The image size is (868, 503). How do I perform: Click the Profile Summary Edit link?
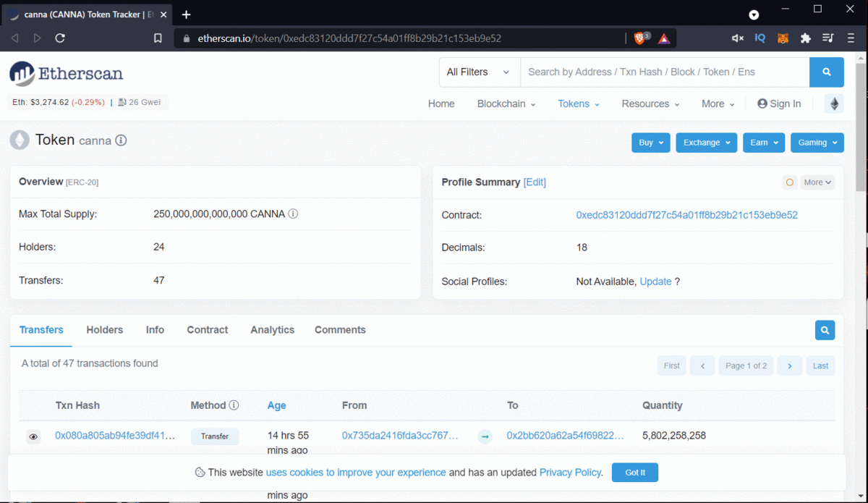pyautogui.click(x=535, y=182)
